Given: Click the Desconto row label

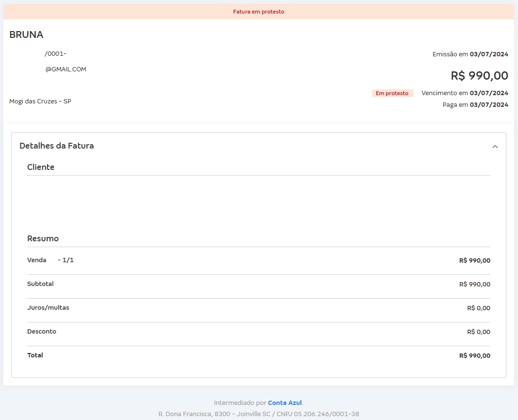Looking at the screenshot, I should 42,332.
